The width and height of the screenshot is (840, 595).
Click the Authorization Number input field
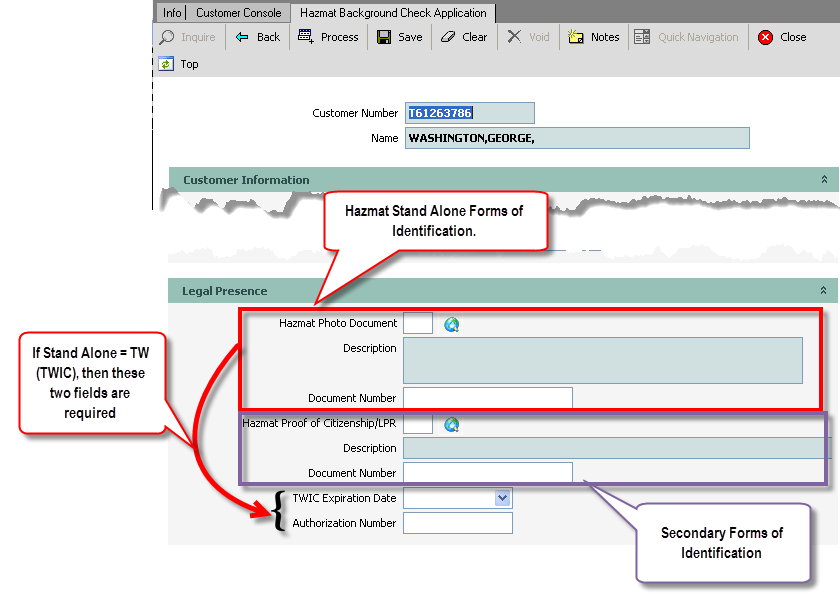(x=457, y=523)
